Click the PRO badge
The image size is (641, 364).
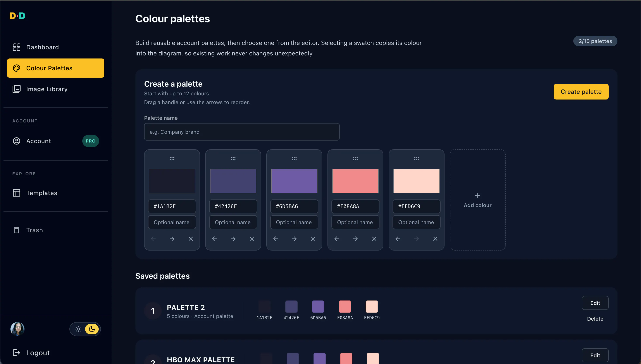91,141
